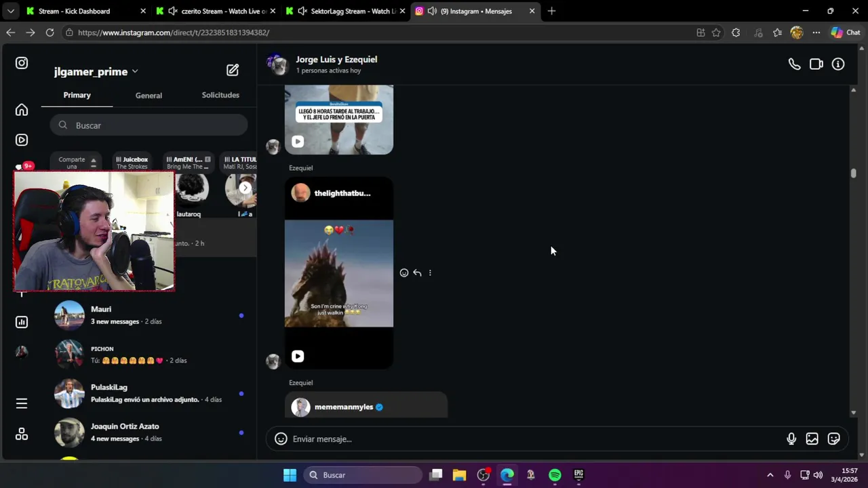The width and height of the screenshot is (868, 488).
Task: Compose a new message with the pencil icon
Action: tap(233, 70)
